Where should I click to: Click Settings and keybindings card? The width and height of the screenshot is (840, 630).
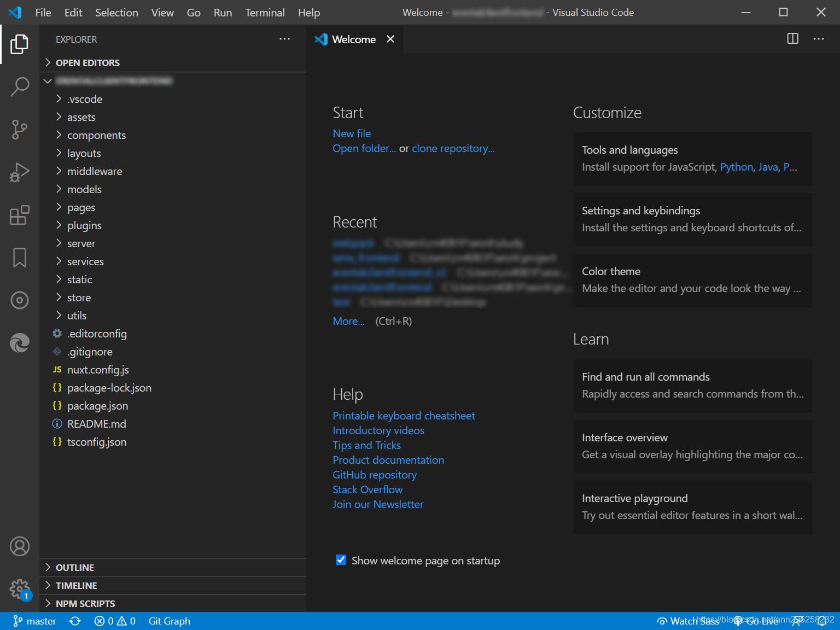click(x=693, y=219)
